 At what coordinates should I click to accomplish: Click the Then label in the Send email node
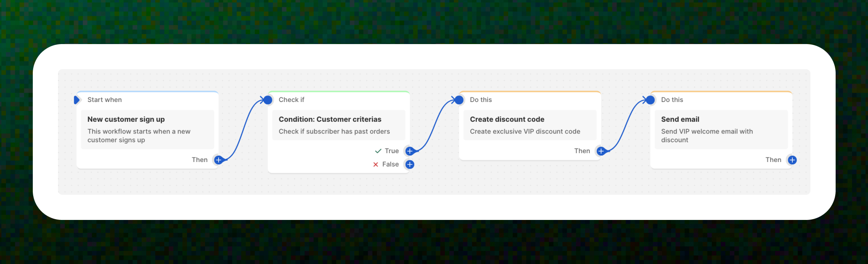point(773,160)
